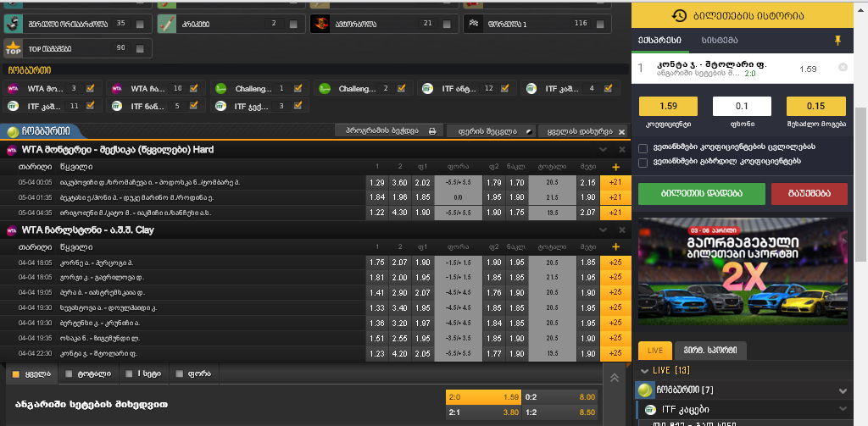Close the WTA Monterrey league with its X
The width and height of the screenshot is (868, 426).
(x=621, y=150)
